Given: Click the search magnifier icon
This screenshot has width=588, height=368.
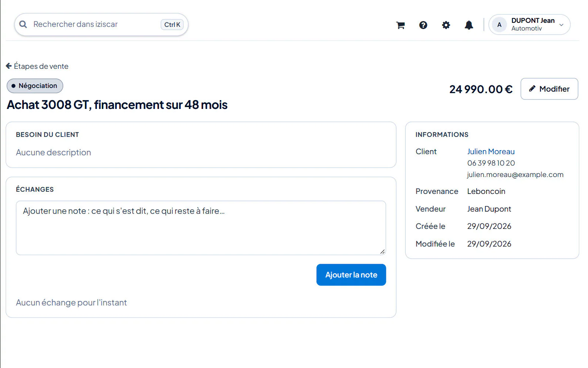Looking at the screenshot, I should pyautogui.click(x=23, y=24).
